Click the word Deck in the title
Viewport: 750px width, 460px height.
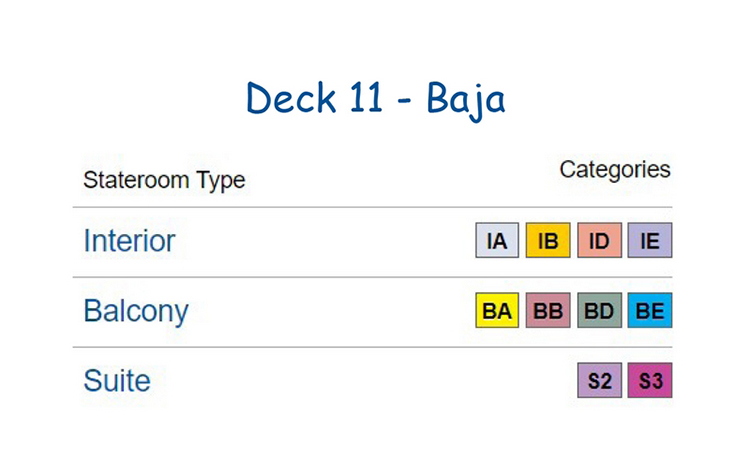(x=291, y=98)
